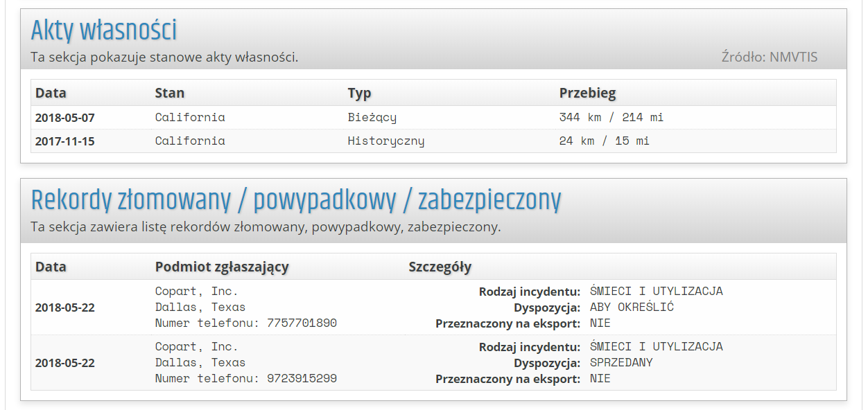Click the "Historyczny" type cell
The height and width of the screenshot is (410, 868).
pos(385,141)
